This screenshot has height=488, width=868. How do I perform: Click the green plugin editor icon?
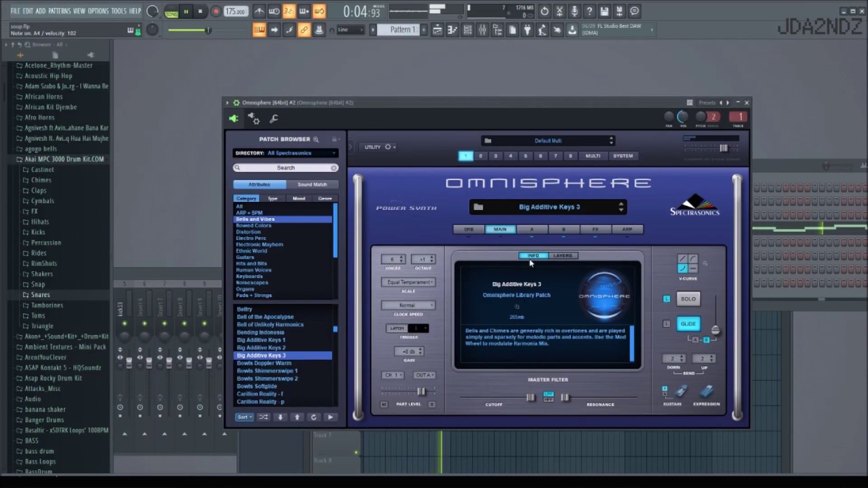click(233, 119)
